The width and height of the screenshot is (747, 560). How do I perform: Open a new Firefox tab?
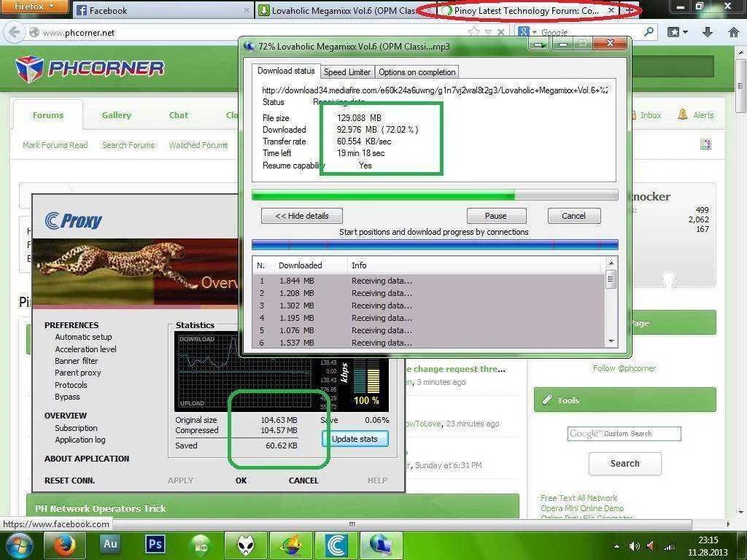630,10
